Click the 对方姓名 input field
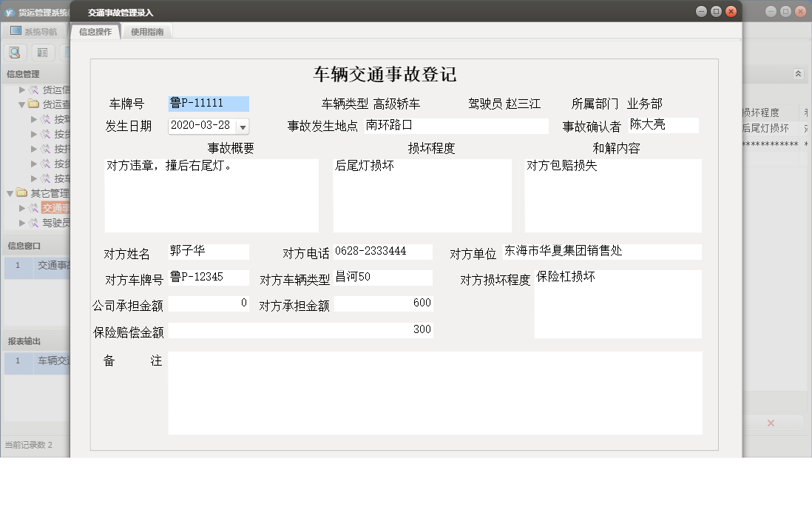 tap(209, 252)
